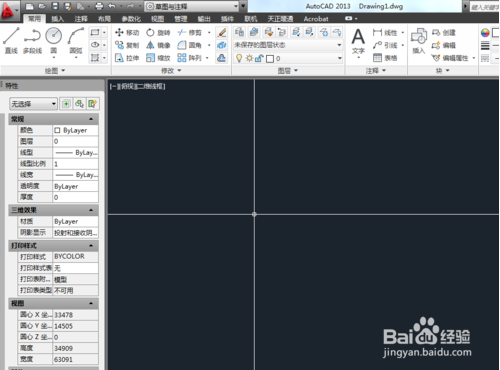Viewport: 500px width, 370px height.
Task: Collapse the 打印样式 section in Properties
Action: pos(91,246)
